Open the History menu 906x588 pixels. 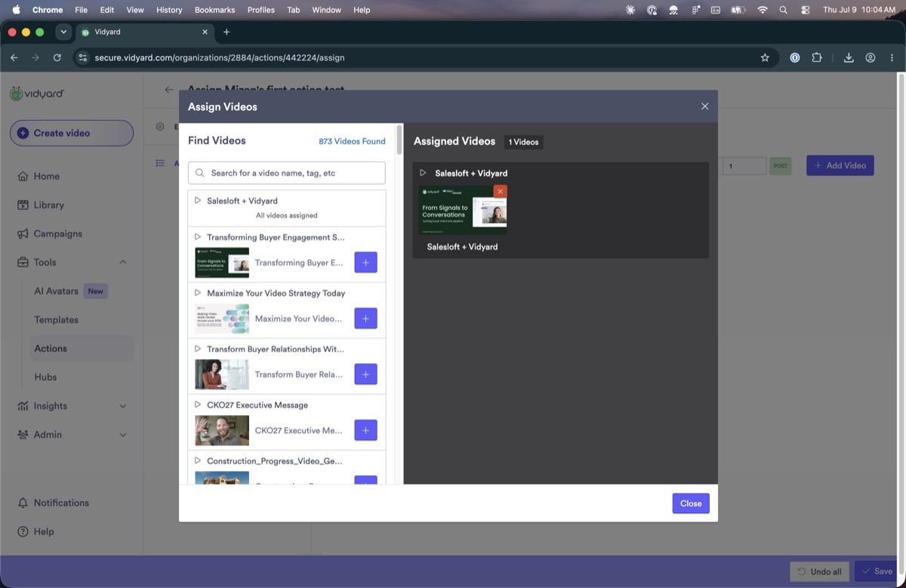click(169, 10)
